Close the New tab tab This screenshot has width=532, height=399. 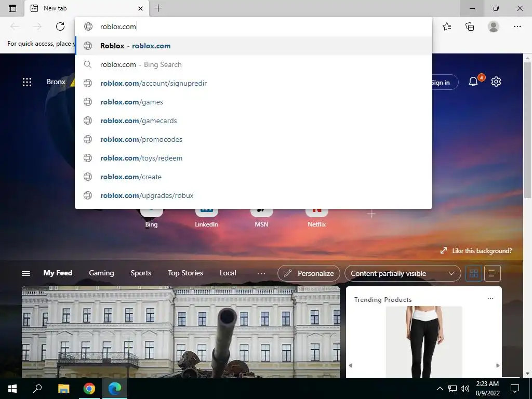pos(140,8)
